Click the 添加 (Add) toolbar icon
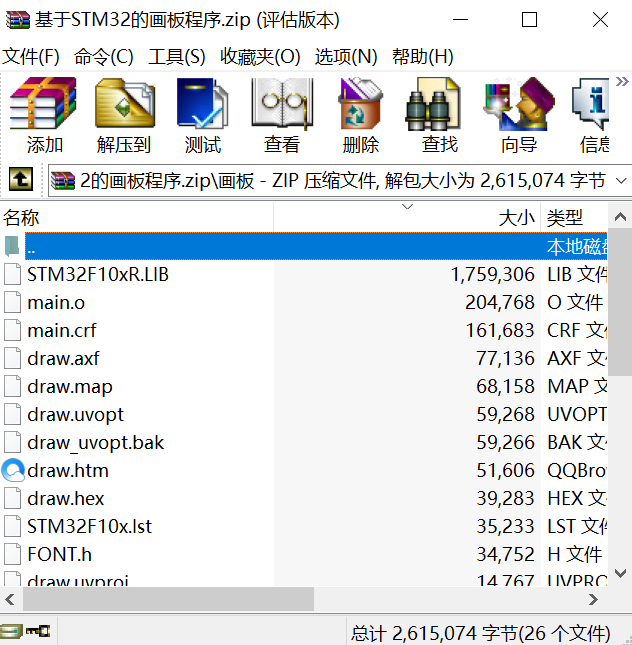 pos(44,116)
